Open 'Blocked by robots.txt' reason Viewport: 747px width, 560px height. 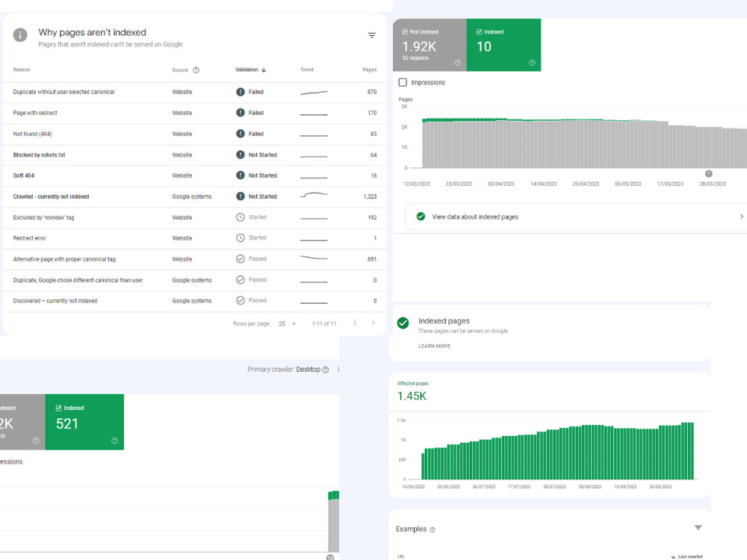194,155
